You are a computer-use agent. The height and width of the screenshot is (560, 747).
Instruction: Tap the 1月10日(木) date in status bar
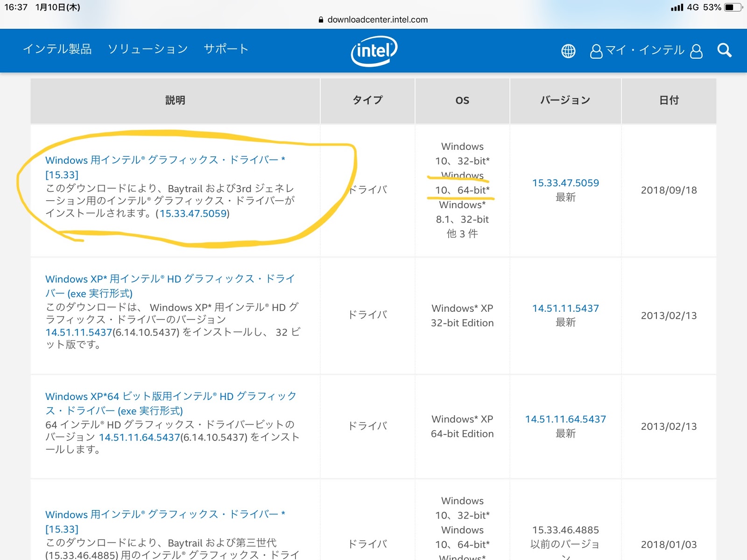58,7
